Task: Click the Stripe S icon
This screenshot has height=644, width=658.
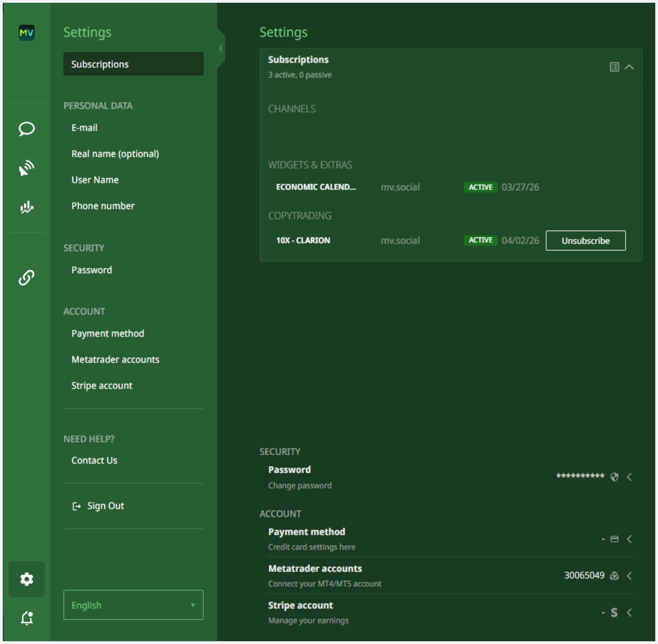Action: tap(614, 613)
